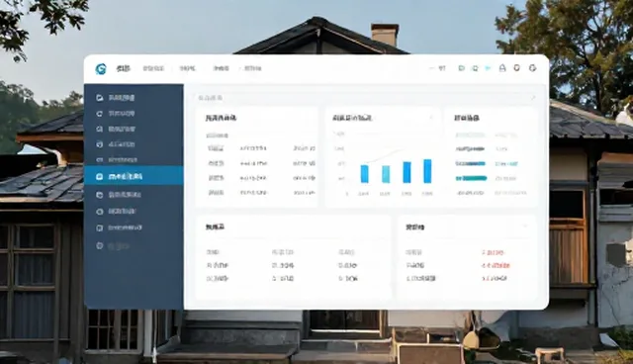Viewport: 633px width, 364px height.
Task: Click the last header icon at far right
Action: pos(533,68)
